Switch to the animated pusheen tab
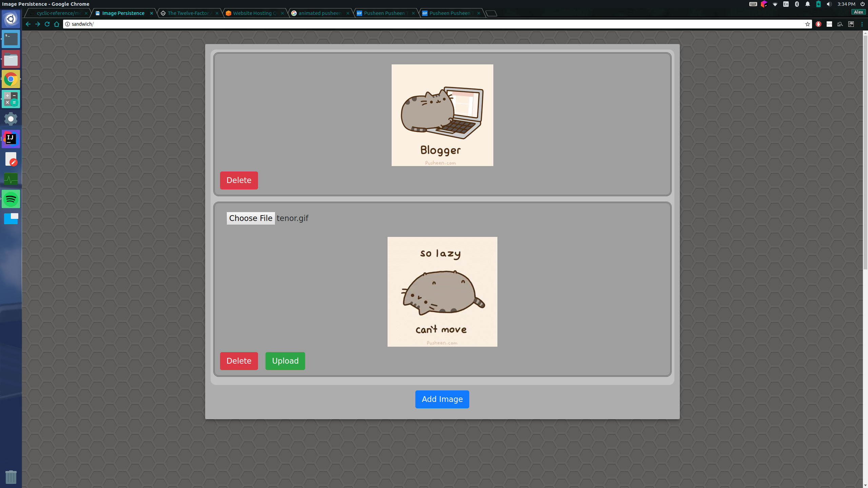The height and width of the screenshot is (488, 868). point(319,13)
